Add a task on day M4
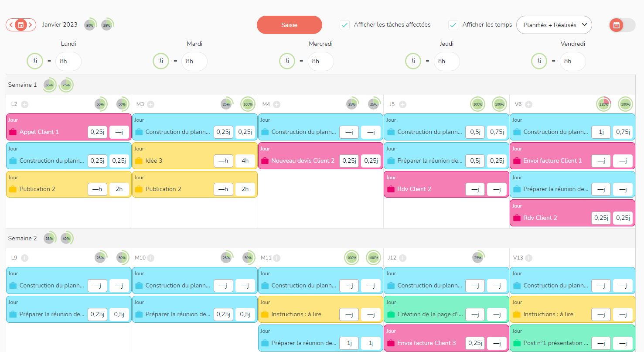The height and width of the screenshot is (352, 644). click(277, 104)
